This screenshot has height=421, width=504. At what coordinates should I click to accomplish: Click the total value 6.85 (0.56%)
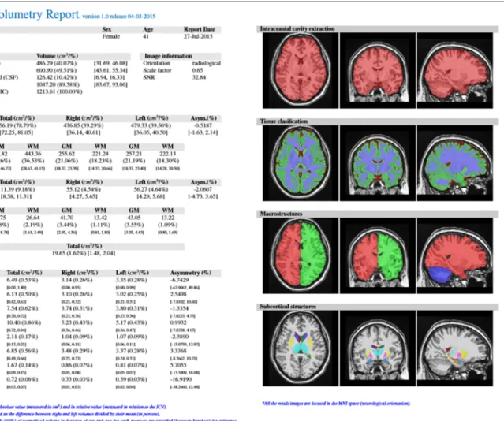click(x=22, y=351)
